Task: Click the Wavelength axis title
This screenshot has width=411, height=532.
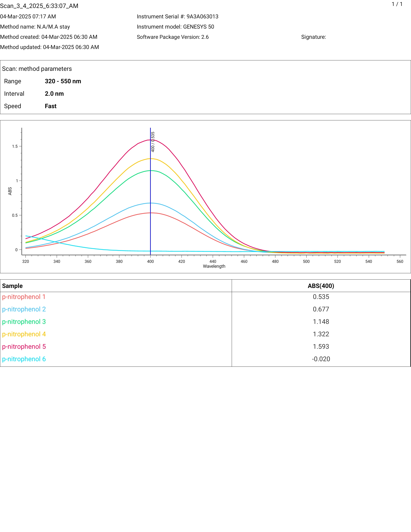Action: point(214,266)
